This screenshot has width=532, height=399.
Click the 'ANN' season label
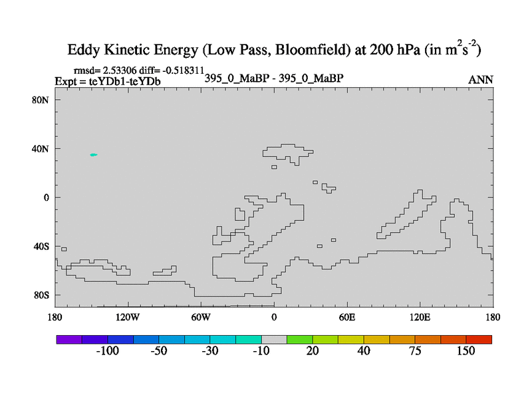tap(481, 80)
